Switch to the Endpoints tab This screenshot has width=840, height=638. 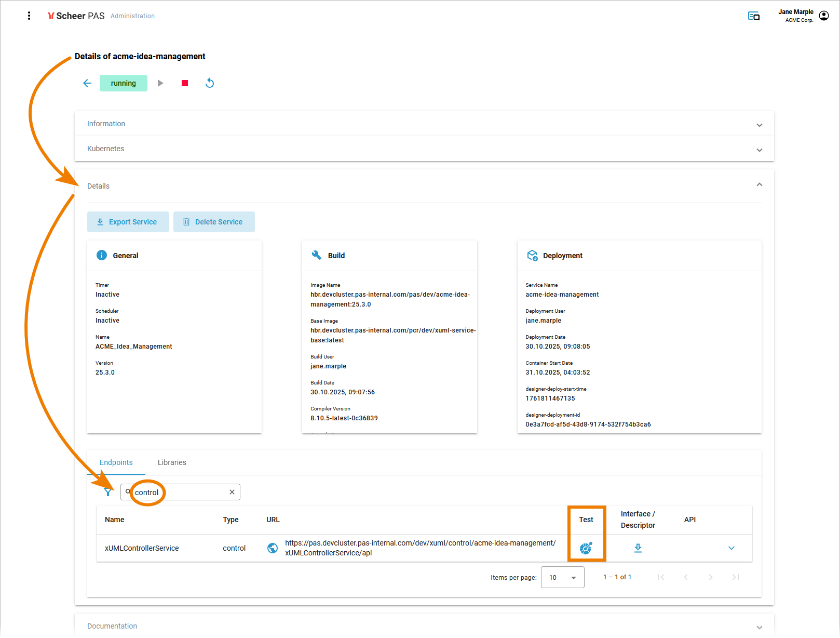(116, 462)
